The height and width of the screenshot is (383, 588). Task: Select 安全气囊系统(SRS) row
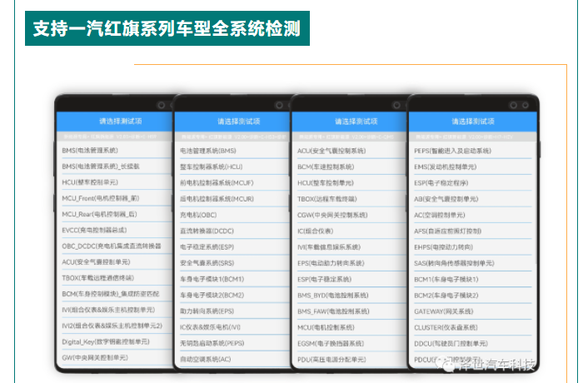tap(232, 263)
